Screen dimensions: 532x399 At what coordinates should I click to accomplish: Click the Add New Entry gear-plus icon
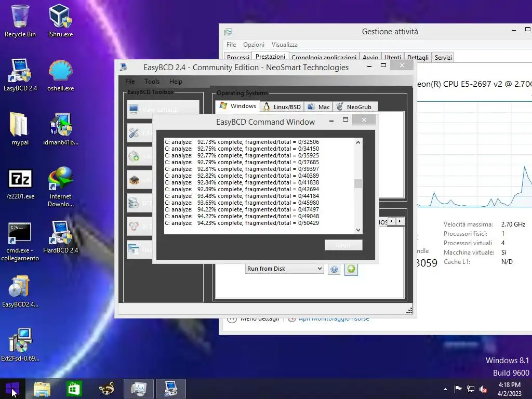point(134,156)
